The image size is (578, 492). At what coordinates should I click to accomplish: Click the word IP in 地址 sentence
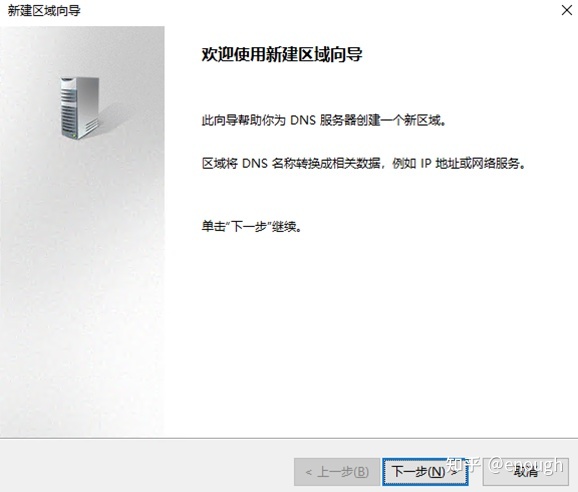(426, 163)
